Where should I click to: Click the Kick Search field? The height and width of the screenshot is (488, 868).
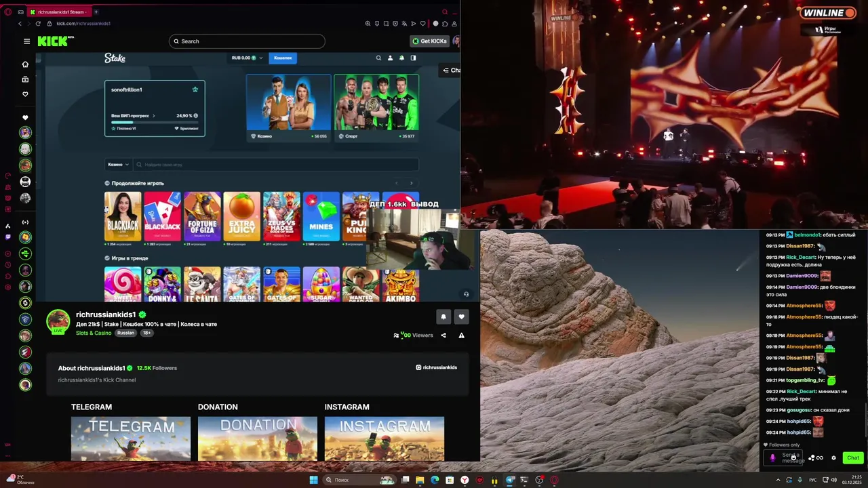click(247, 41)
